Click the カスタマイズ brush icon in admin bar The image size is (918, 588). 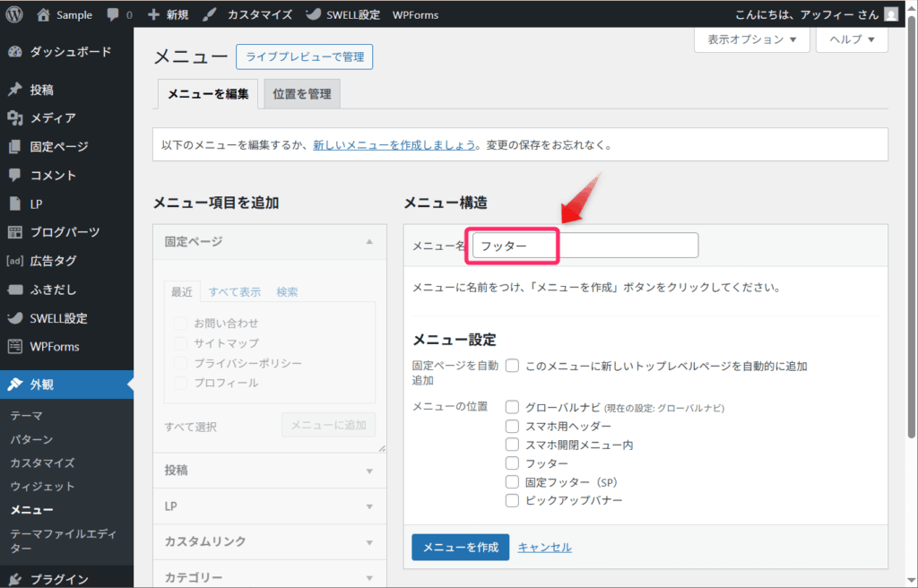[209, 14]
